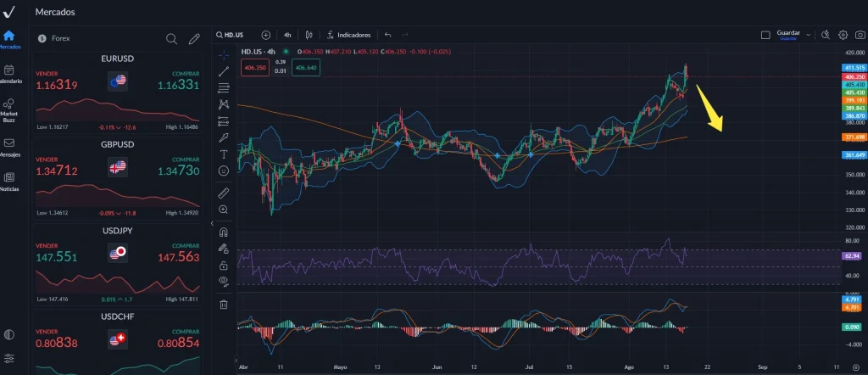Select the brush drawing tool
This screenshot has height=375, width=868.
pyautogui.click(x=224, y=137)
